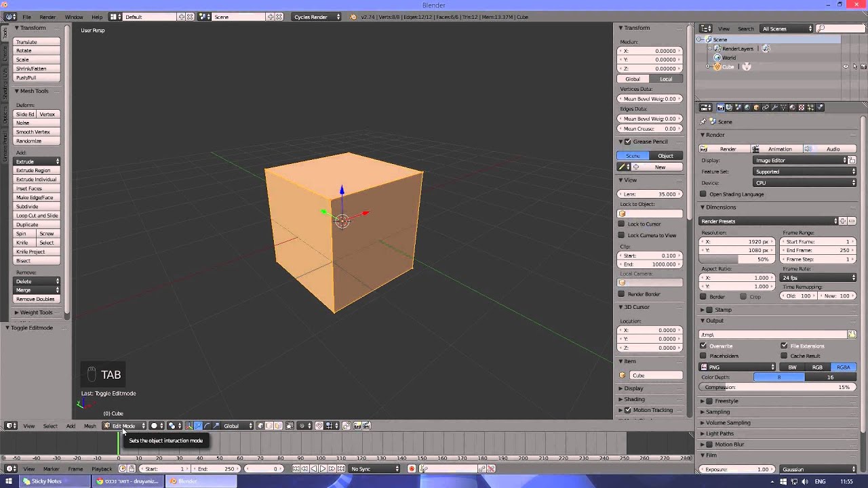
Task: Open the Object properties cube tab
Action: [x=756, y=107]
